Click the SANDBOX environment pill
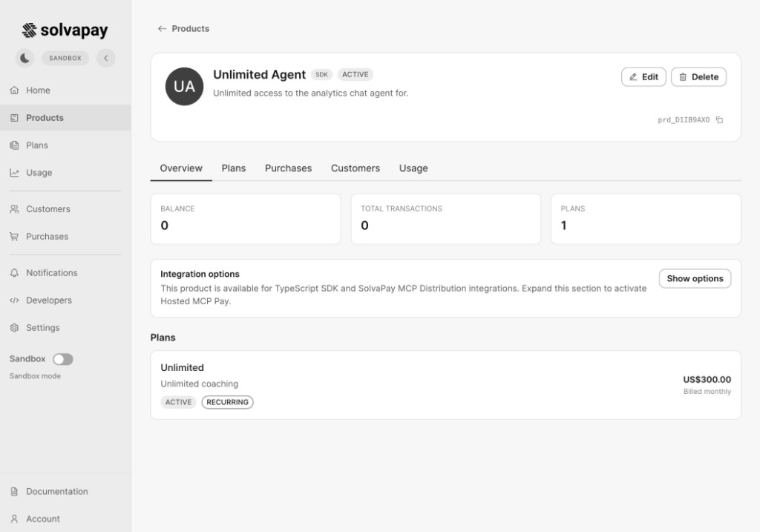The width and height of the screenshot is (760, 532). [x=65, y=57]
